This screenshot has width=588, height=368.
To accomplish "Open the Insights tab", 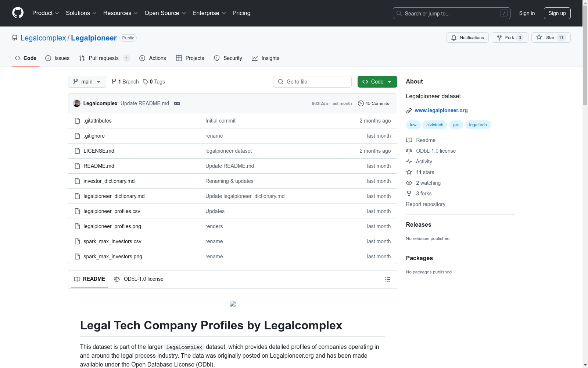I will 265,58.
